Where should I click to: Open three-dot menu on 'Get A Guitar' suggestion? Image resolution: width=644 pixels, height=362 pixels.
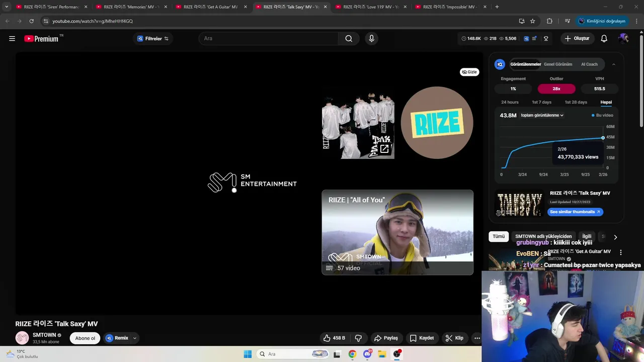pos(620,252)
